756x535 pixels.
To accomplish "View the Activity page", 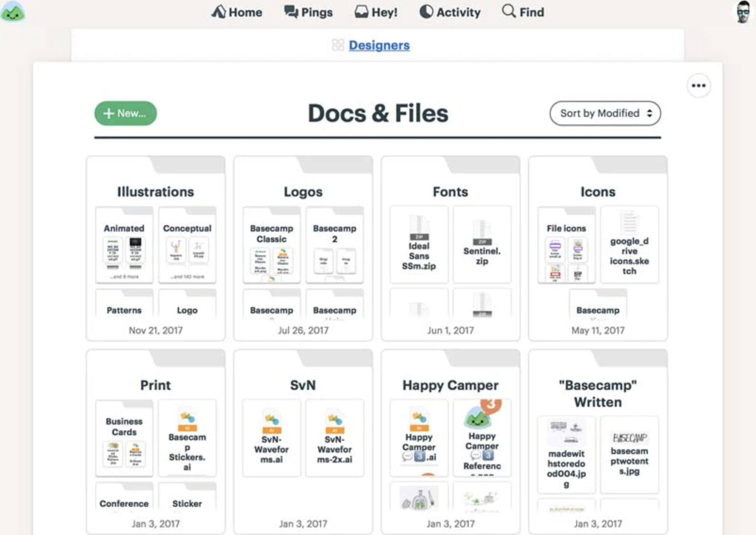I will coord(450,12).
